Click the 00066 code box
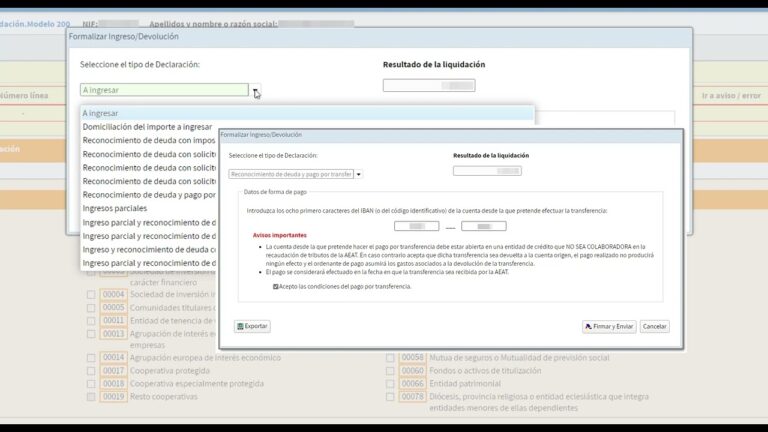This screenshot has width=768, height=432. click(412, 384)
